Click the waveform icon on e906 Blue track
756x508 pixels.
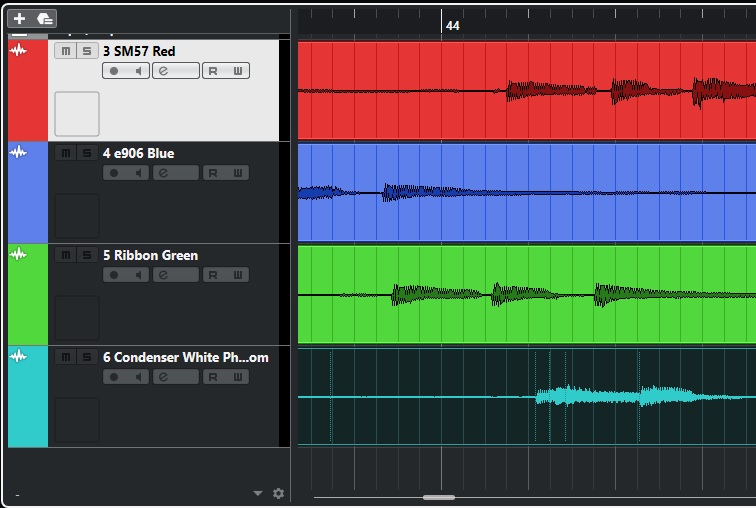point(18,152)
